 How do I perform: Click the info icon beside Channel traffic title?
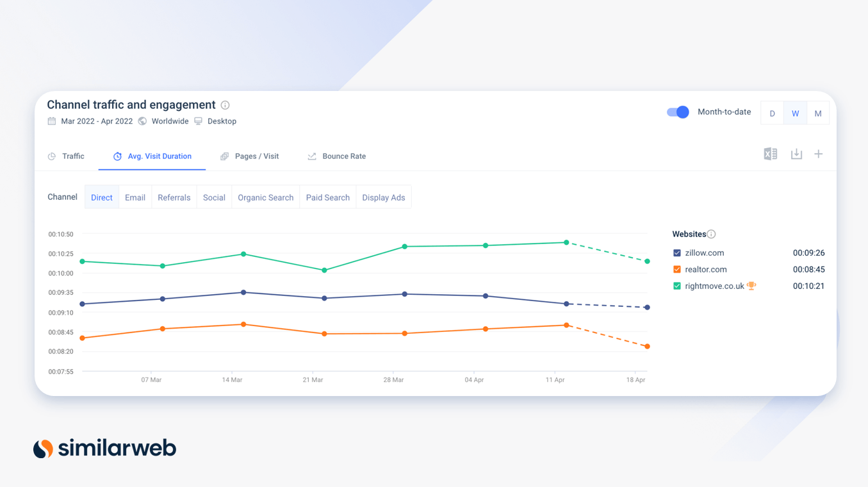(x=225, y=105)
